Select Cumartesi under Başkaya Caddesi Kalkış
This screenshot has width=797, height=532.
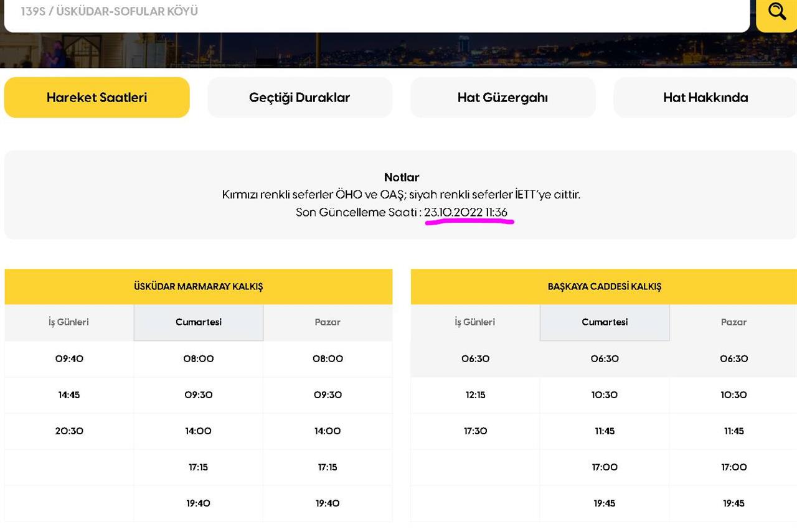(604, 322)
